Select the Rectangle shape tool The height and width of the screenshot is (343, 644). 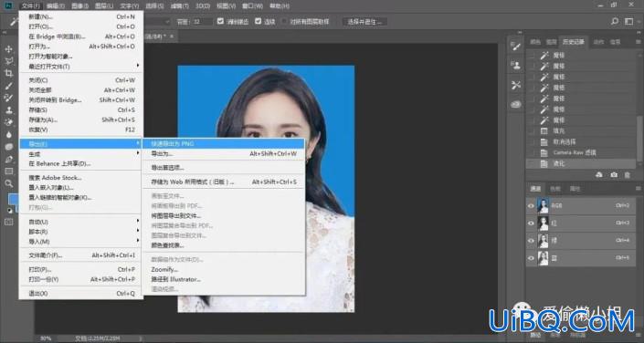(x=8, y=171)
